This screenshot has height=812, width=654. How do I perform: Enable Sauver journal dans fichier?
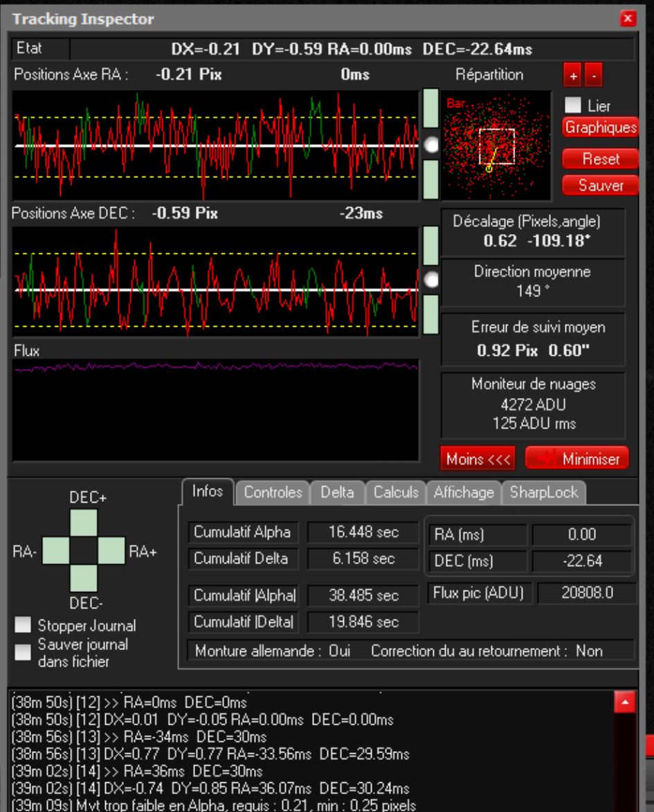coord(24,652)
